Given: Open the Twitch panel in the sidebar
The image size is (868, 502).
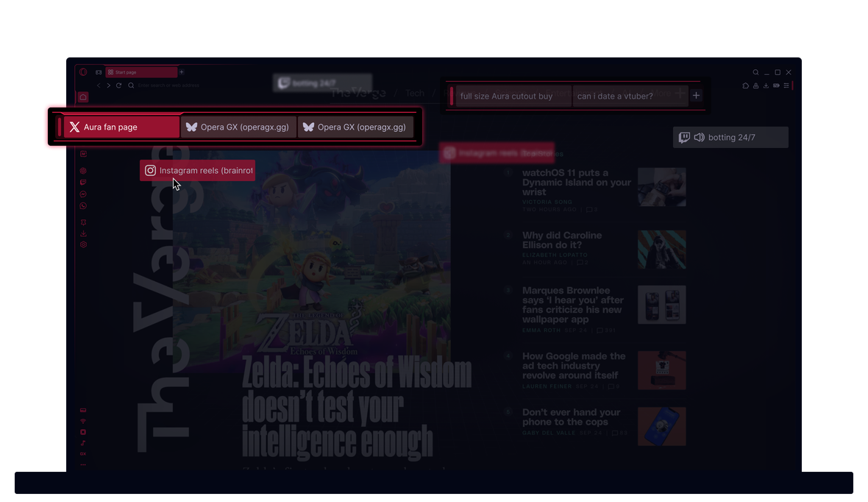Looking at the screenshot, I should 82,181.
